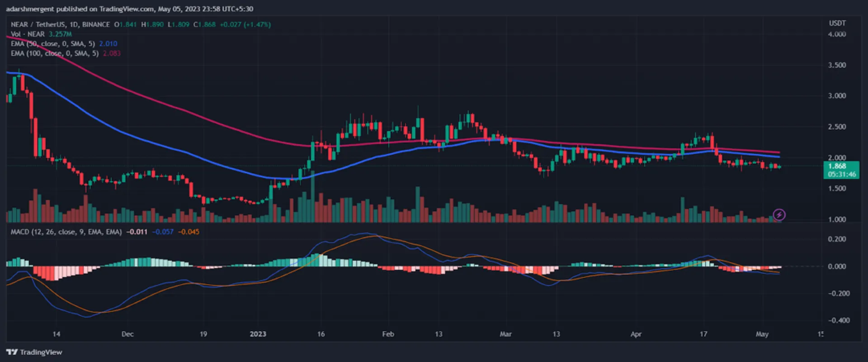868x362 pixels.
Task: Click the EMA 100 value 2.083
Action: tap(112, 53)
